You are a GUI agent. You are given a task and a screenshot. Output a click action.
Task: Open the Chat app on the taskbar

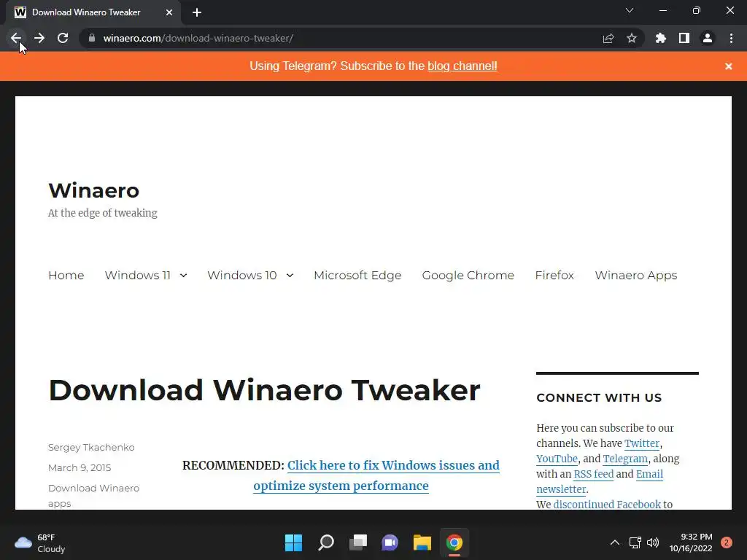tap(390, 542)
